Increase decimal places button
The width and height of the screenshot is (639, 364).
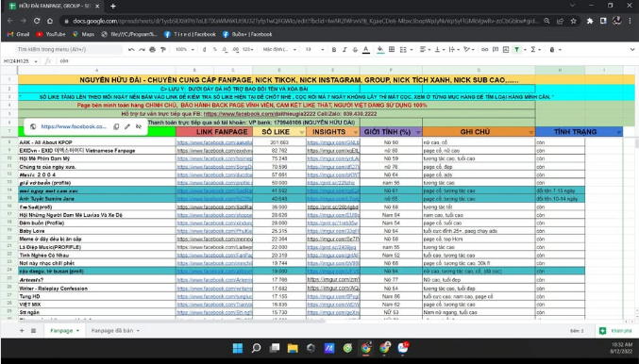tap(235, 49)
